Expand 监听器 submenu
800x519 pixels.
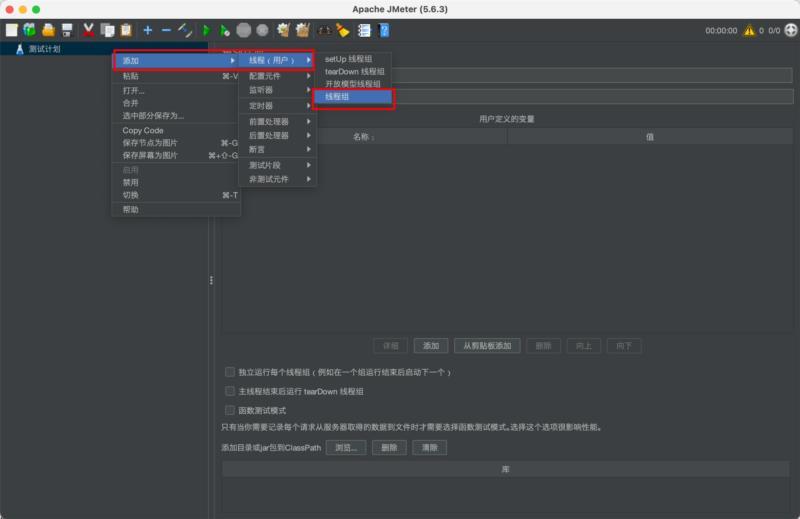coord(278,90)
